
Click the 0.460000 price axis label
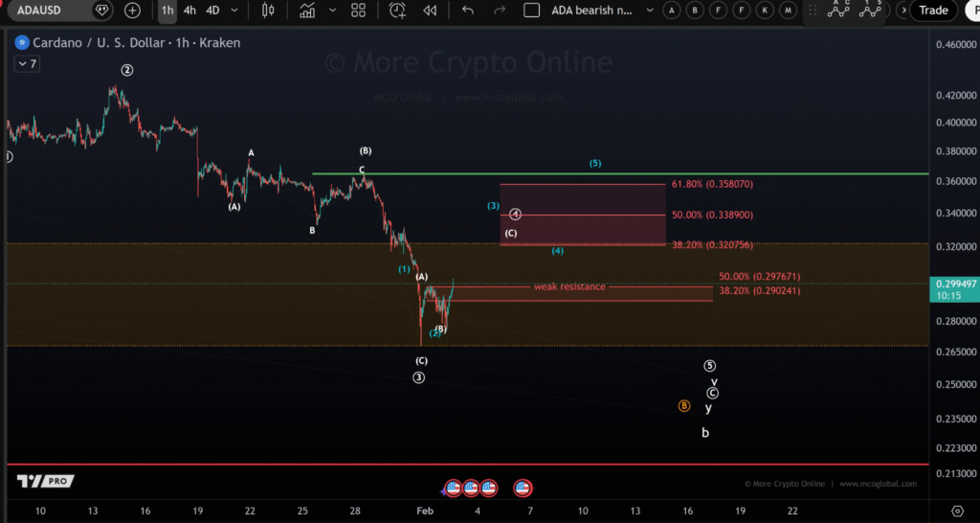pos(956,45)
